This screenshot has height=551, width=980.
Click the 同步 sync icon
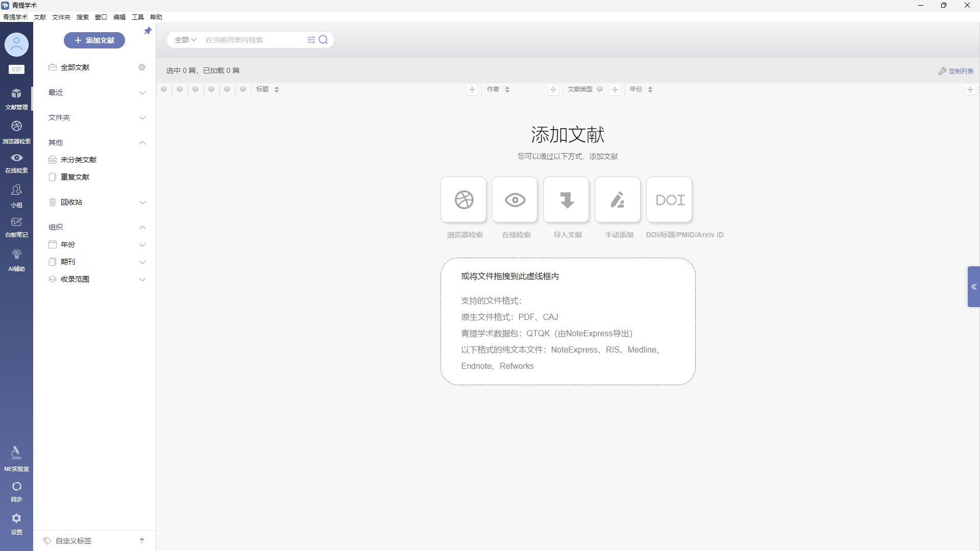point(16,491)
